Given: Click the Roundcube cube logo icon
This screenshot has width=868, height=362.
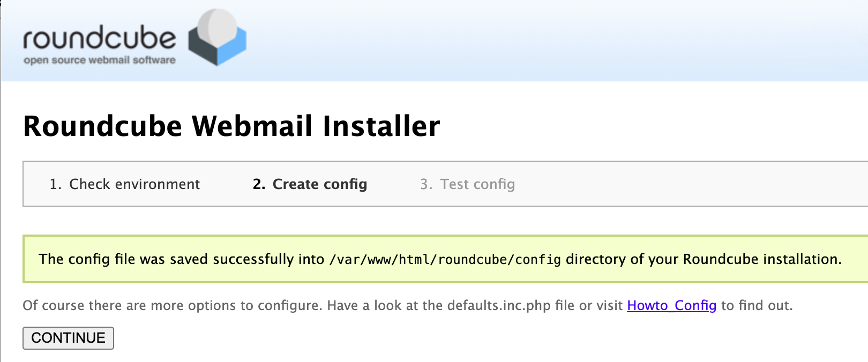Looking at the screenshot, I should 217,39.
